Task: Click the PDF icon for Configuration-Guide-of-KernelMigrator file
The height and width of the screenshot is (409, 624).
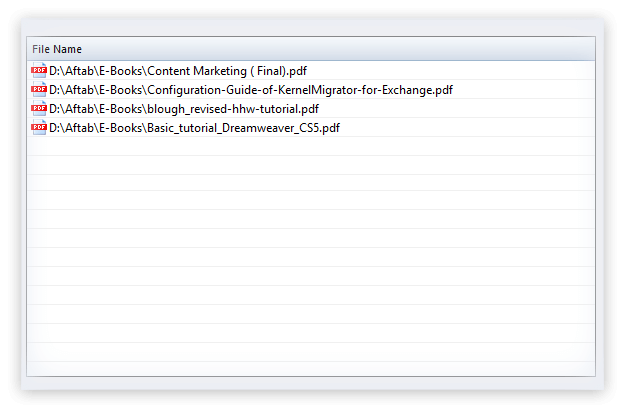Action: coord(39,90)
